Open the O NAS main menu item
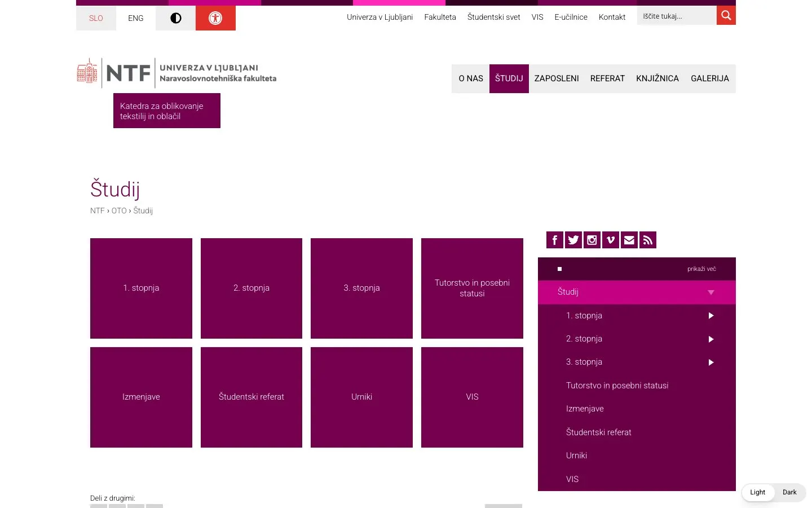Screen dimensions: 812x508 [x=471, y=78]
